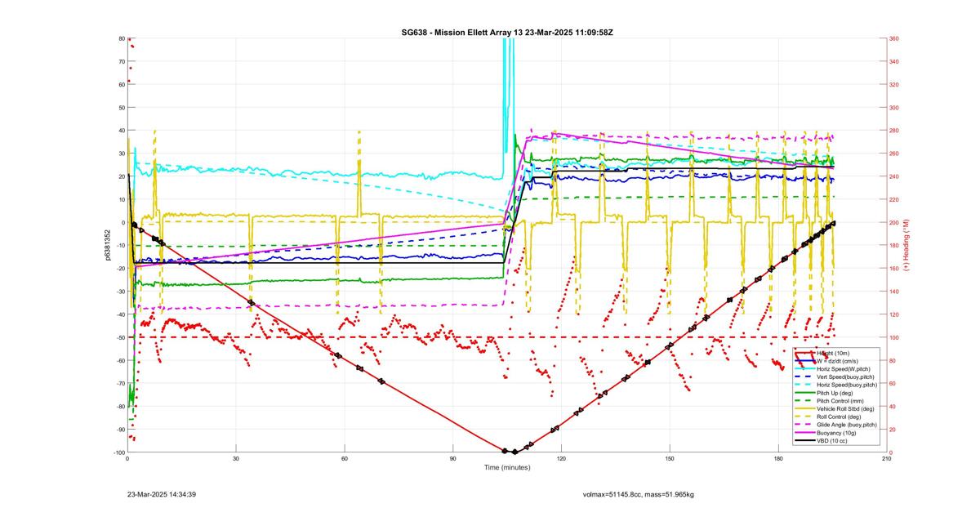Click the '70' tick on the left axis
Image resolution: width=980 pixels, height=508 pixels.
[x=121, y=61]
